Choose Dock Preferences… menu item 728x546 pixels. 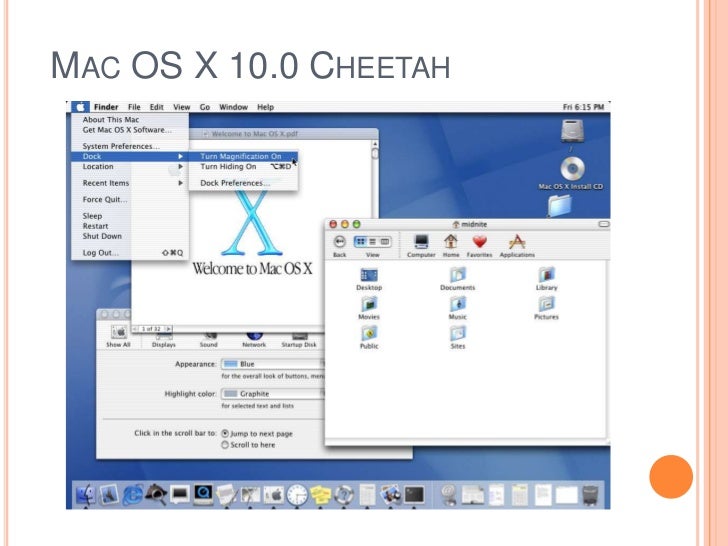(x=243, y=183)
